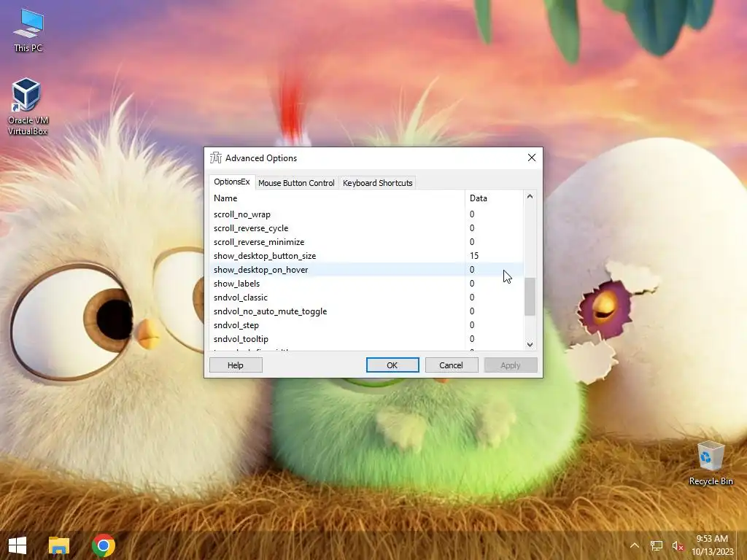This screenshot has height=560, width=747.
Task: Launch Google Chrome from the taskbar
Action: [x=104, y=545]
